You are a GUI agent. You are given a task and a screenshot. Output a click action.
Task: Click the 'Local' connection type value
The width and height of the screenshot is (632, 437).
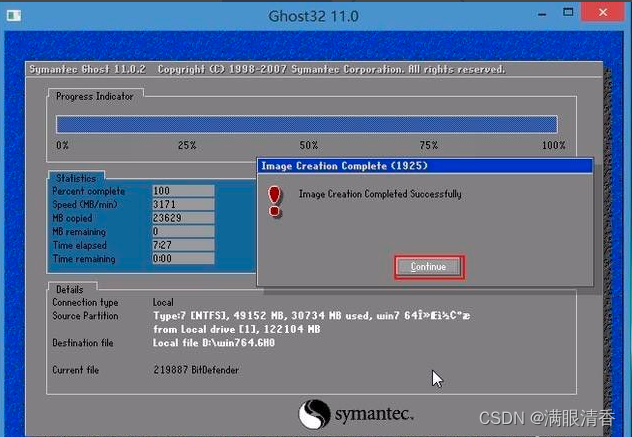tap(163, 302)
